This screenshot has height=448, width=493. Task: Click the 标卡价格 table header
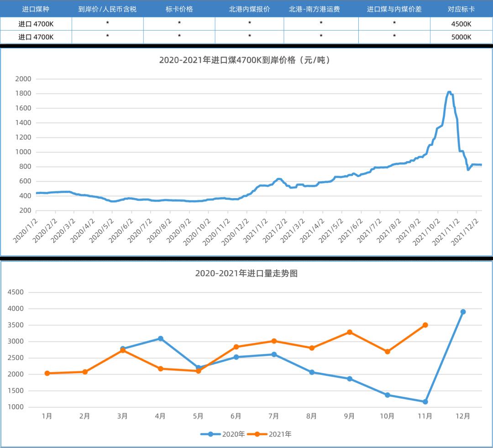coord(179,9)
